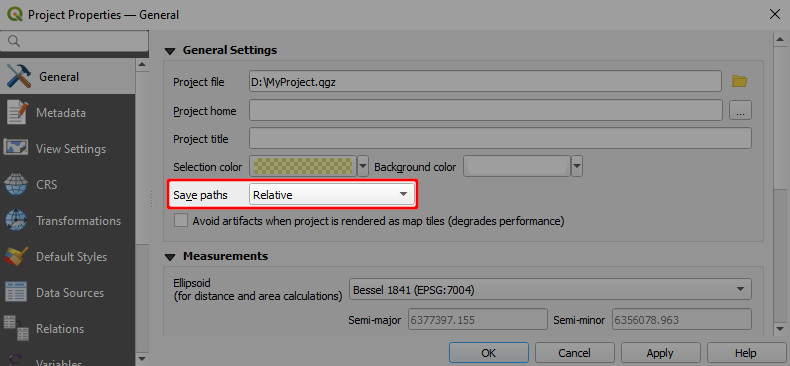Close the Project Properties dialog
The width and height of the screenshot is (790, 366).
tap(775, 15)
